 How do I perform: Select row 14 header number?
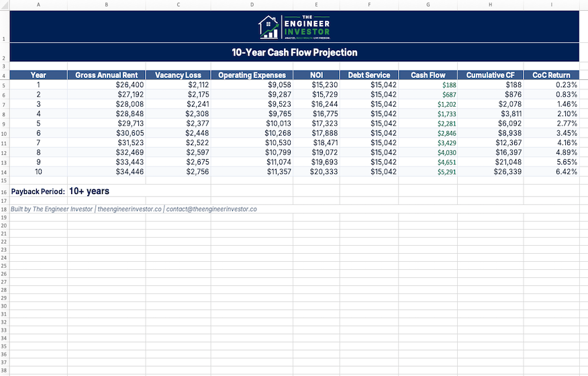[x=4, y=173]
